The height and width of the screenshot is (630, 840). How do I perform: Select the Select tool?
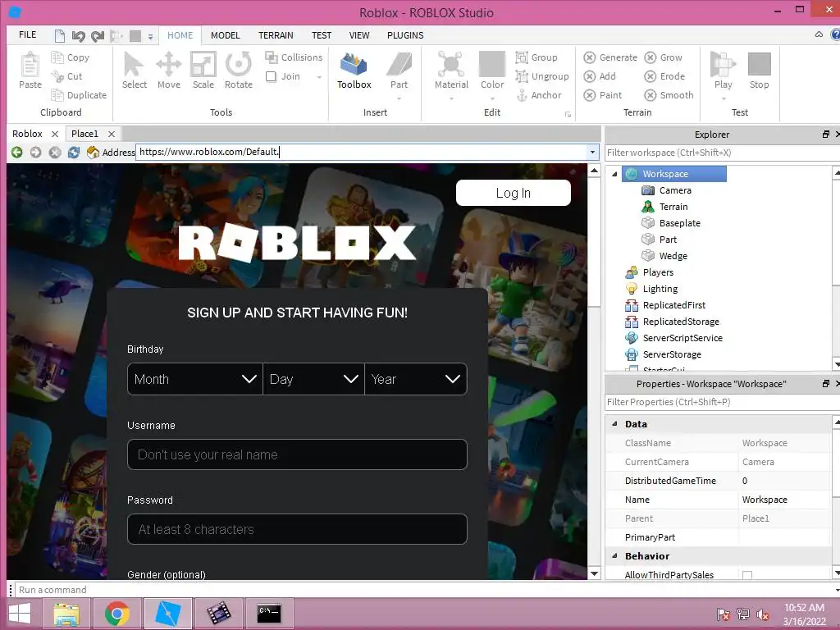point(134,71)
